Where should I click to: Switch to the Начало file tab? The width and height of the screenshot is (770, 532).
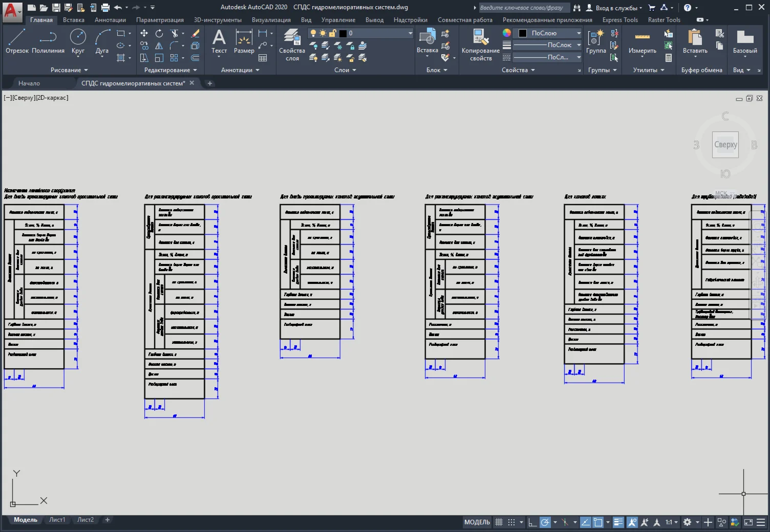[29, 83]
